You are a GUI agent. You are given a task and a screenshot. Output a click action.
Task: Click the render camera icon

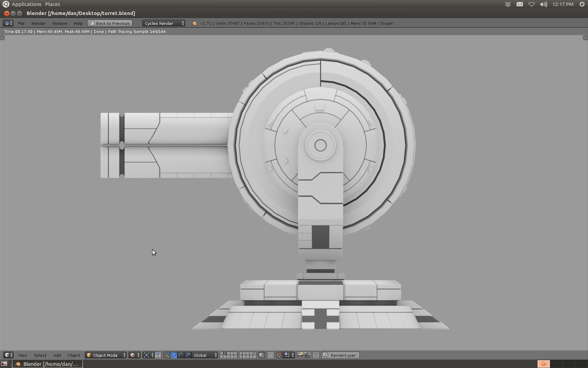pyautogui.click(x=300, y=355)
